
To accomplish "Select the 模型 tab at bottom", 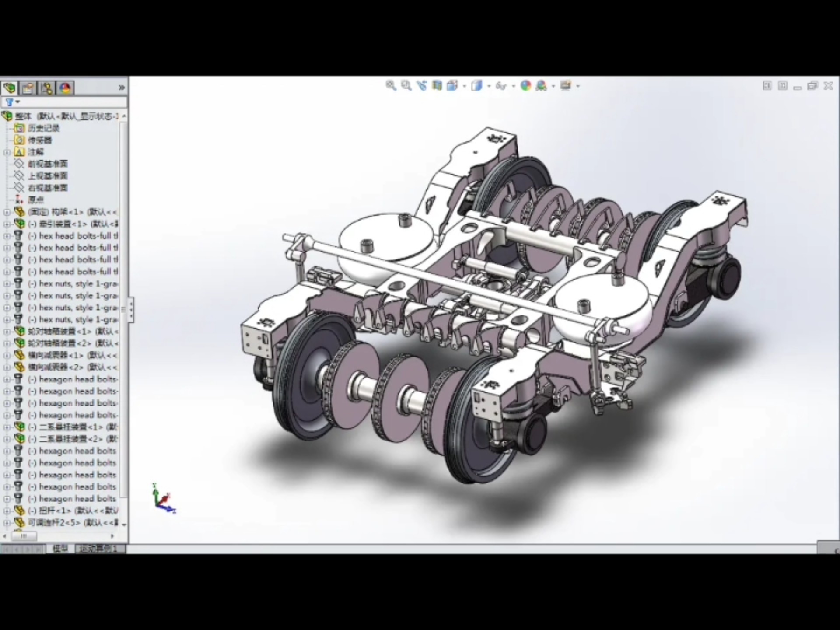I will coord(60,549).
